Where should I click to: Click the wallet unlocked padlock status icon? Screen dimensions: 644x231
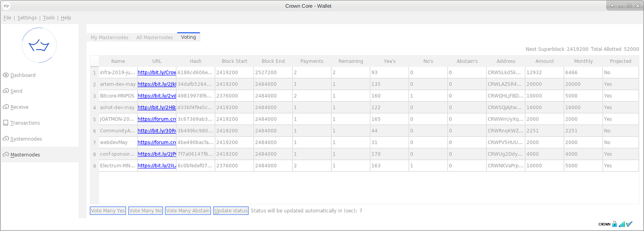pos(614,224)
